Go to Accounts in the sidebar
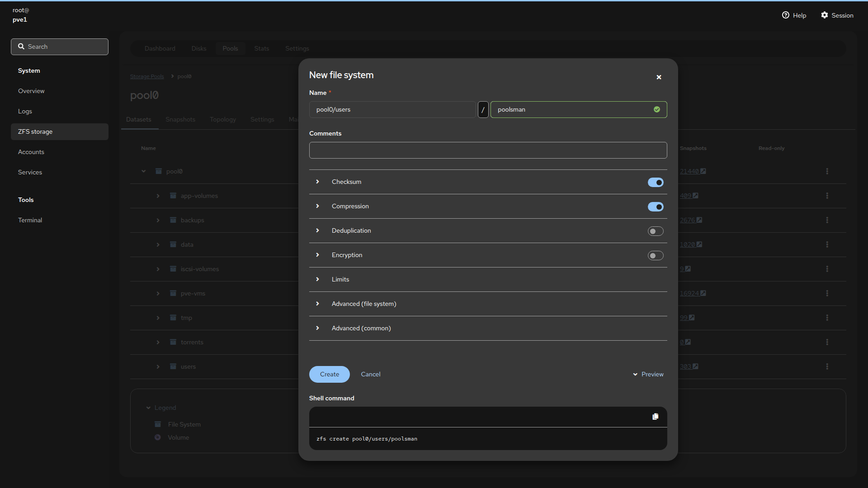This screenshot has height=488, width=868. coord(31,152)
